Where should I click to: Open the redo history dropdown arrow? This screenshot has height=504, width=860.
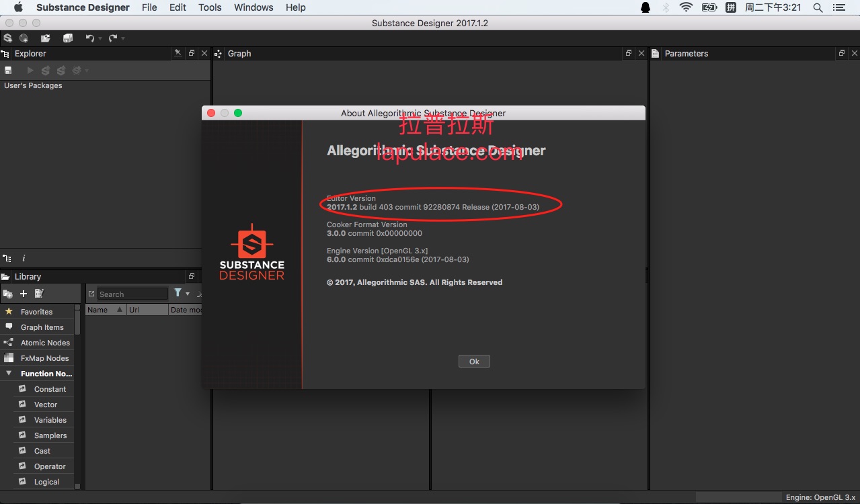coord(123,39)
